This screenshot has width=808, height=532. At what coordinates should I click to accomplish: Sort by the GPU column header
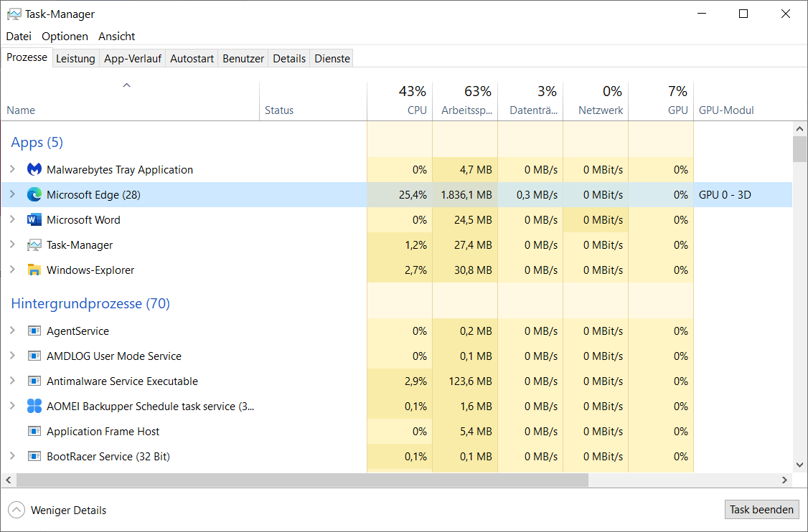pyautogui.click(x=661, y=101)
